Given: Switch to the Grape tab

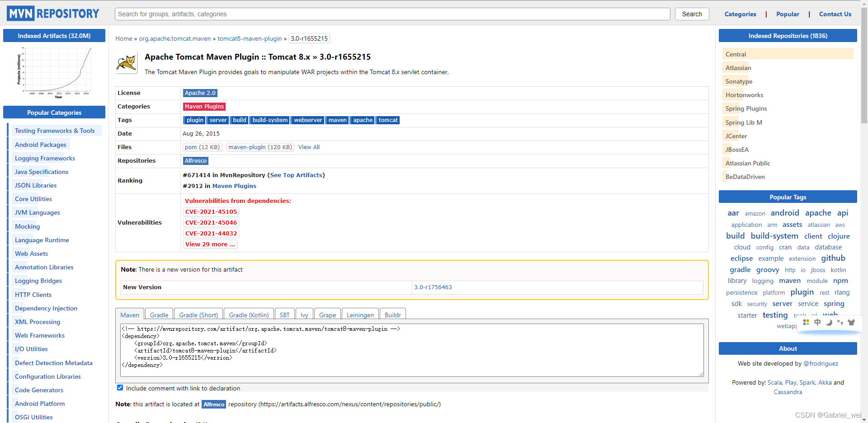Looking at the screenshot, I should (x=327, y=315).
